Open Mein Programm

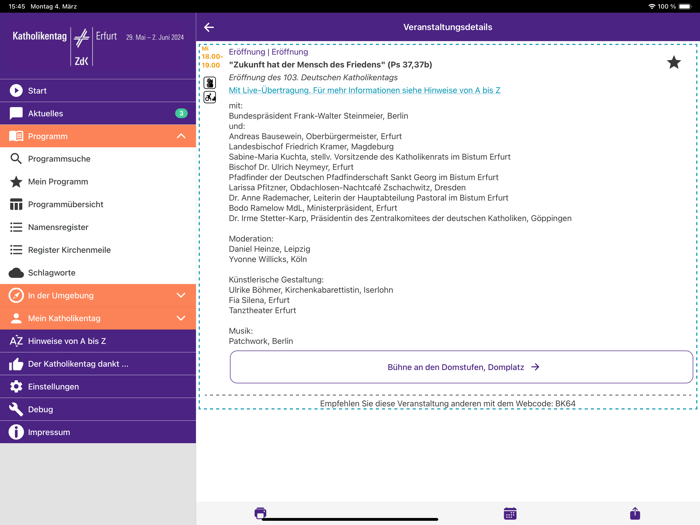click(98, 182)
